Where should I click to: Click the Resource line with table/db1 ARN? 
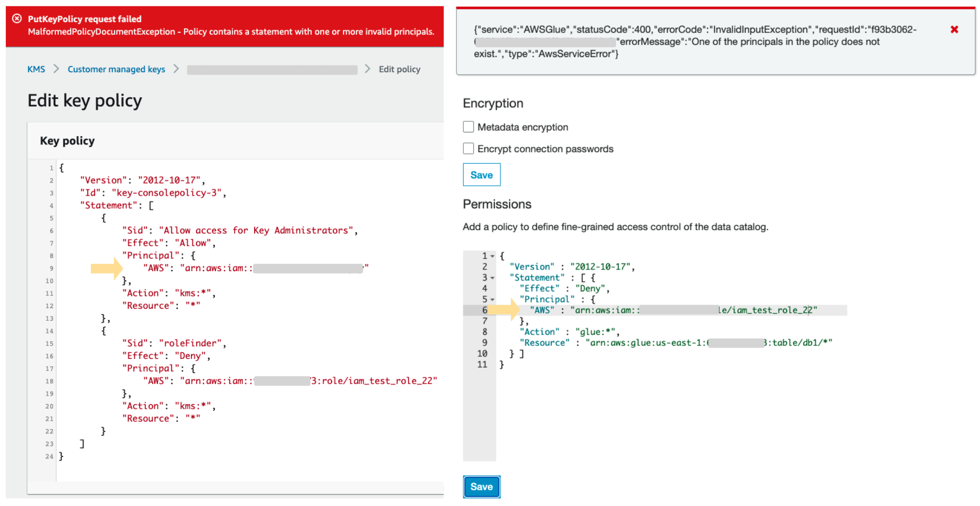675,343
